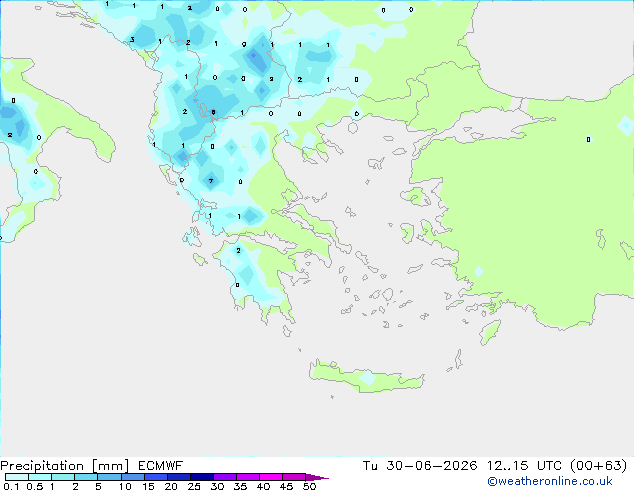Click the date 'Tu 30-06-2026'
This screenshot has height=490, width=634.
tap(420, 466)
